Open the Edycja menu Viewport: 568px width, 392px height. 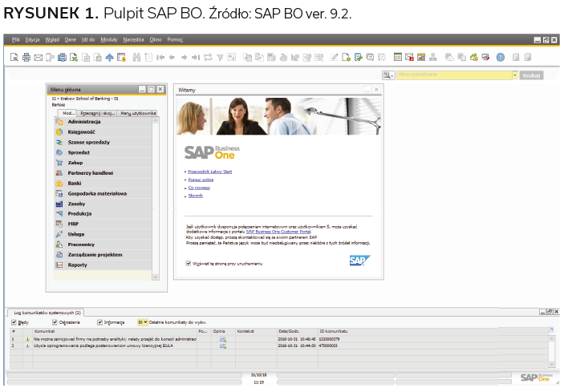coord(32,39)
